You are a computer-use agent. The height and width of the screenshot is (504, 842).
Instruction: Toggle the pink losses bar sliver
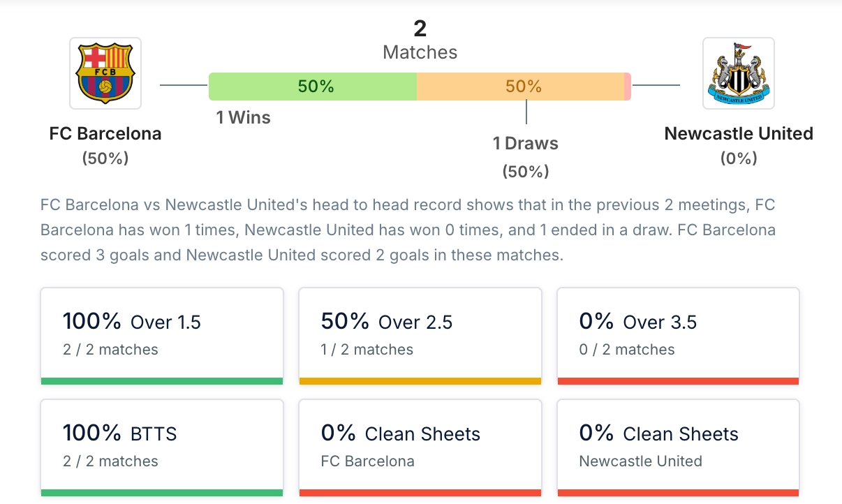pos(627,87)
